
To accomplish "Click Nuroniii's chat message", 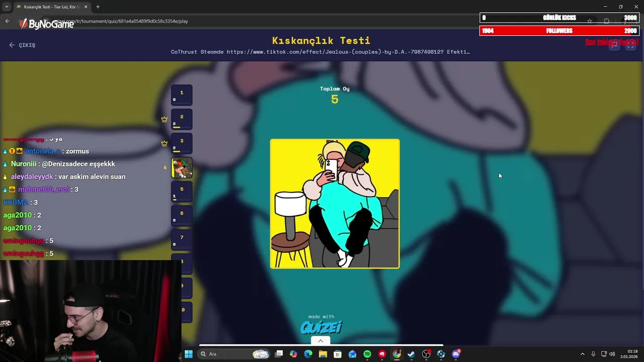I will tap(59, 164).
